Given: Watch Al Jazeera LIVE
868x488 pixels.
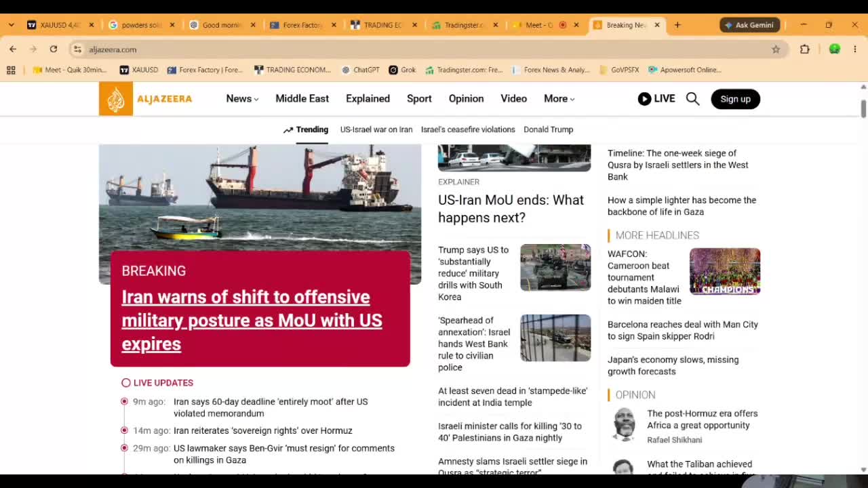Looking at the screenshot, I should 656,99.
